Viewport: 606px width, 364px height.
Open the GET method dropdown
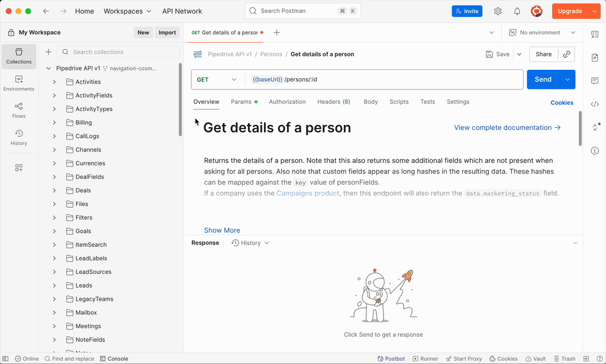217,79
